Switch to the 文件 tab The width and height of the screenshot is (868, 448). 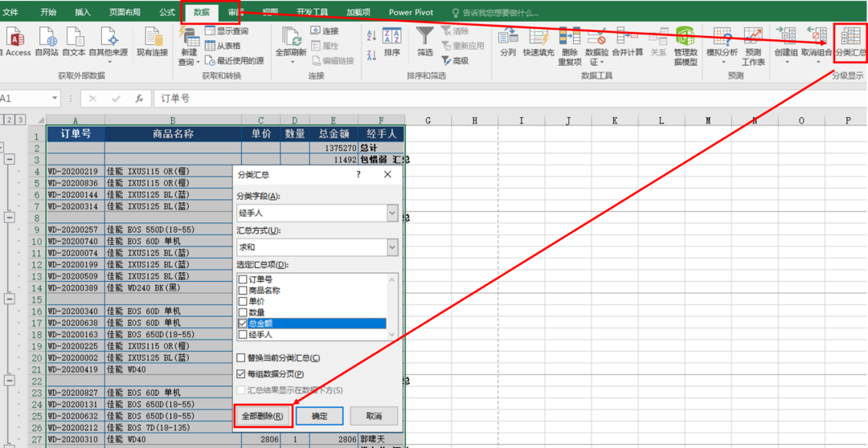click(11, 12)
